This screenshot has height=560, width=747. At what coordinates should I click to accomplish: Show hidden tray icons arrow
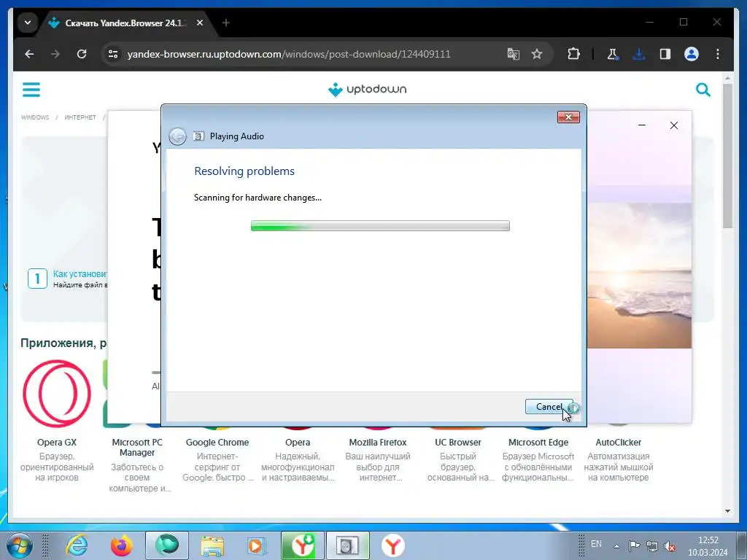[616, 546]
